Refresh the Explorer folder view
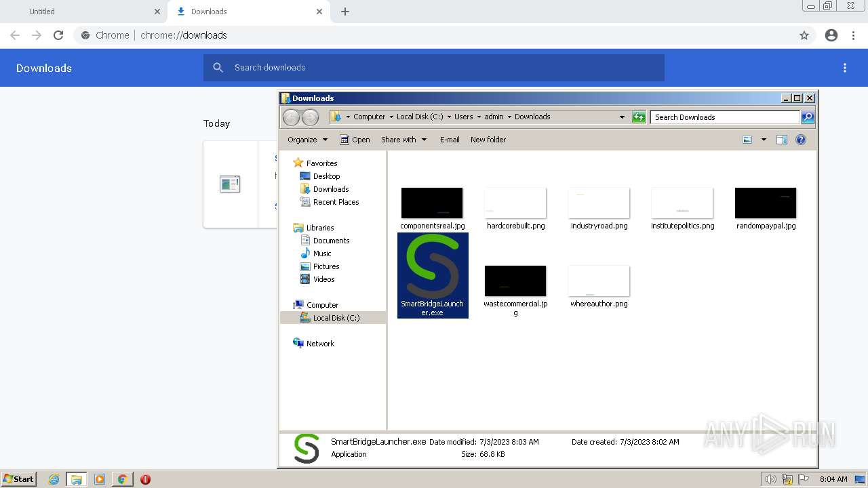 639,117
